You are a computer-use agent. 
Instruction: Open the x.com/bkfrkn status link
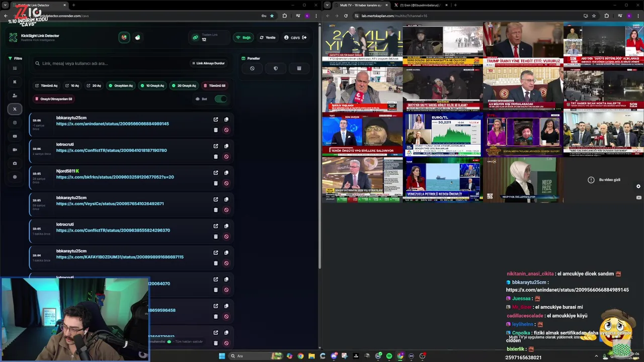coord(115,177)
